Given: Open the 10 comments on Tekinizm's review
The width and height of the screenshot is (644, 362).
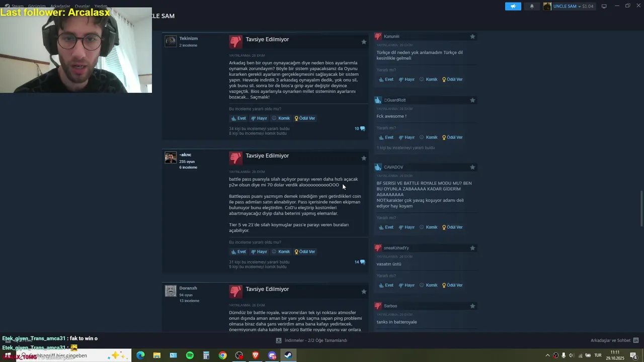Looking at the screenshot, I should pos(360,129).
